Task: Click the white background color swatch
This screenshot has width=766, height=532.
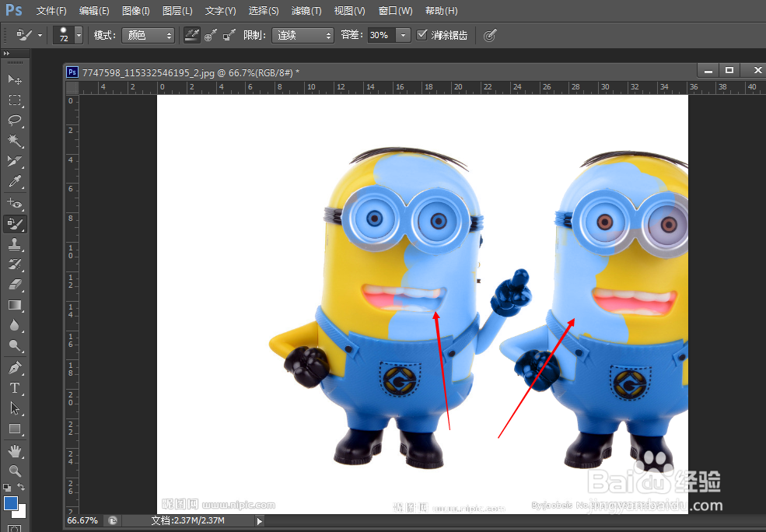Action: click(20, 512)
